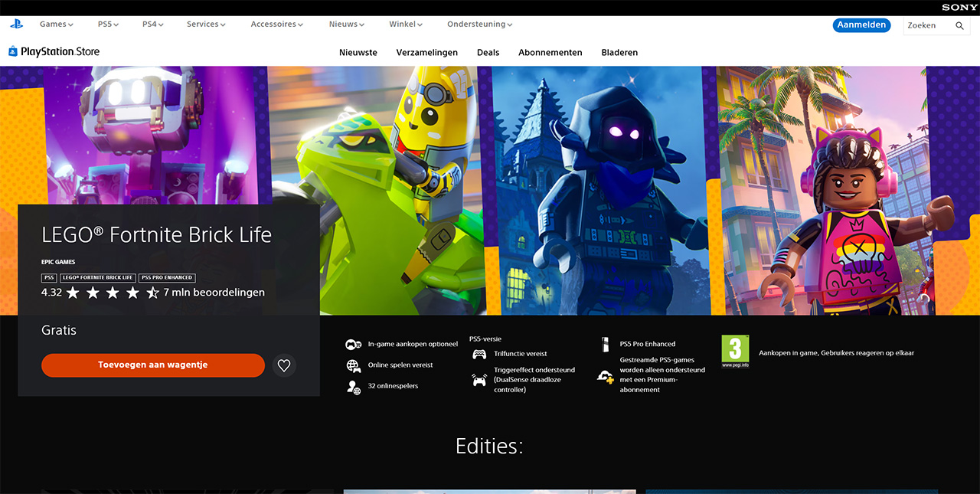Select the Verzamelingen store tab

[x=426, y=53]
